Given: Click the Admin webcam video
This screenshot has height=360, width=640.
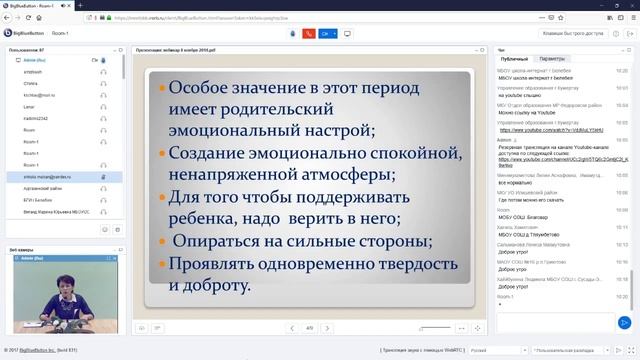Looking at the screenshot, I should [x=65, y=297].
